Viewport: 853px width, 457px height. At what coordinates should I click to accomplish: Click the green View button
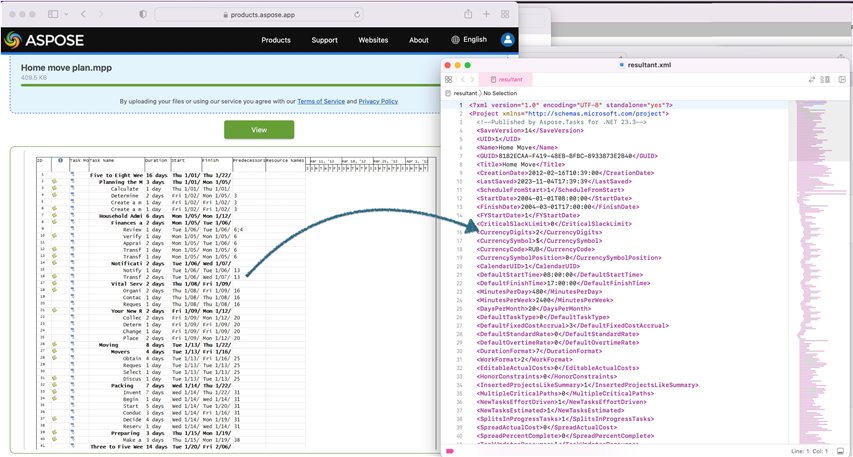(259, 129)
